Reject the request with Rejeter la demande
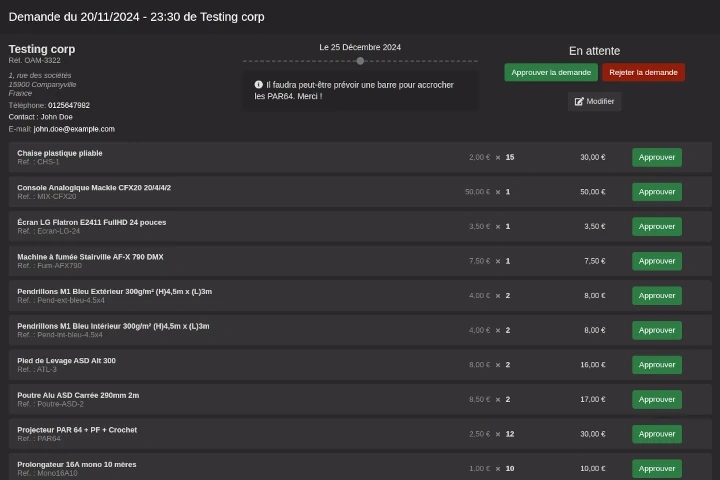This screenshot has height=480, width=720. (643, 72)
